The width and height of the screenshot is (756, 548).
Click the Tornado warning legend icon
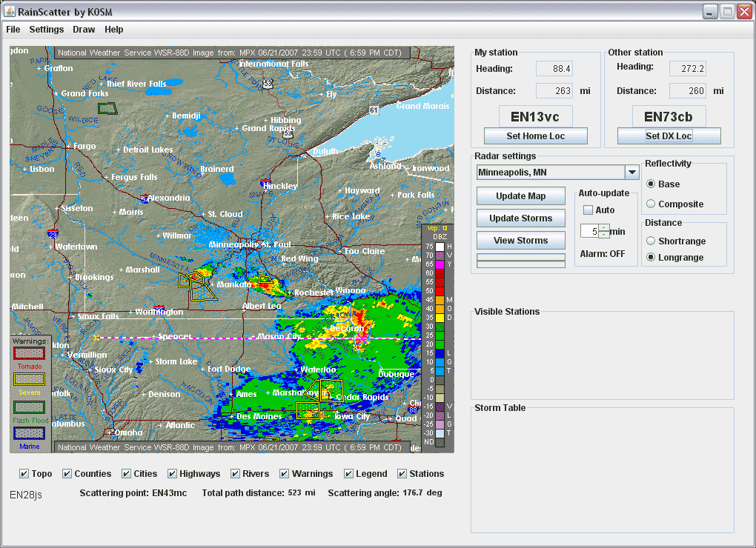(x=30, y=354)
